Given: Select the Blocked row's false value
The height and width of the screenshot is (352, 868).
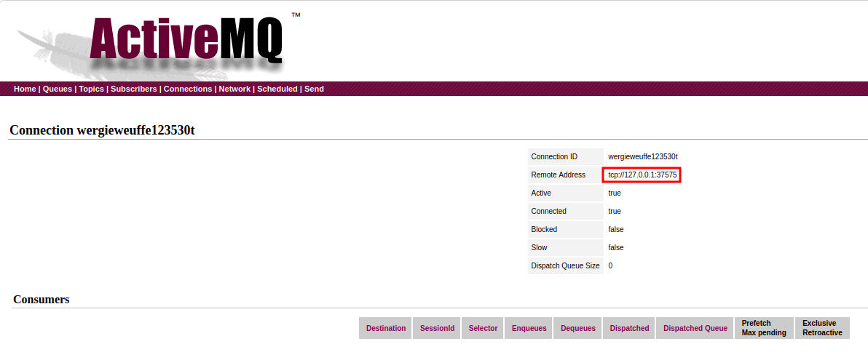Looking at the screenshot, I should [615, 229].
